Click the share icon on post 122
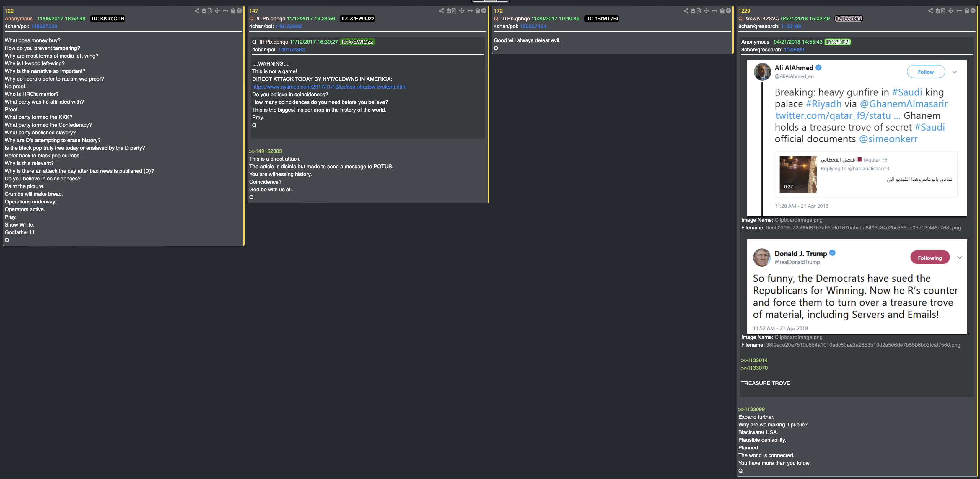980x479 pixels. 197,11
